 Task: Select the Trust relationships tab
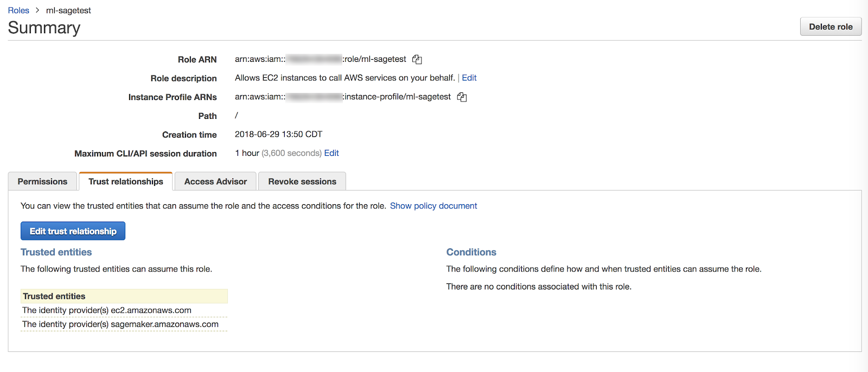point(126,181)
